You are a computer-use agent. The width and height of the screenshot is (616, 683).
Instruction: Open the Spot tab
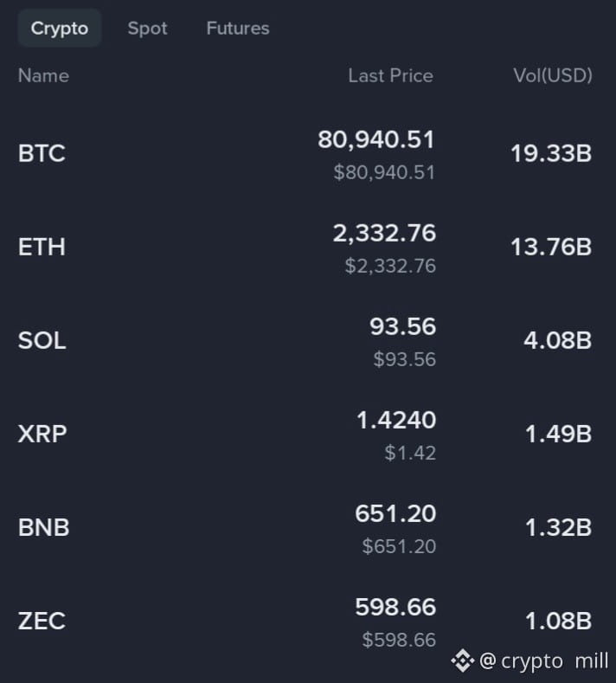point(148,29)
